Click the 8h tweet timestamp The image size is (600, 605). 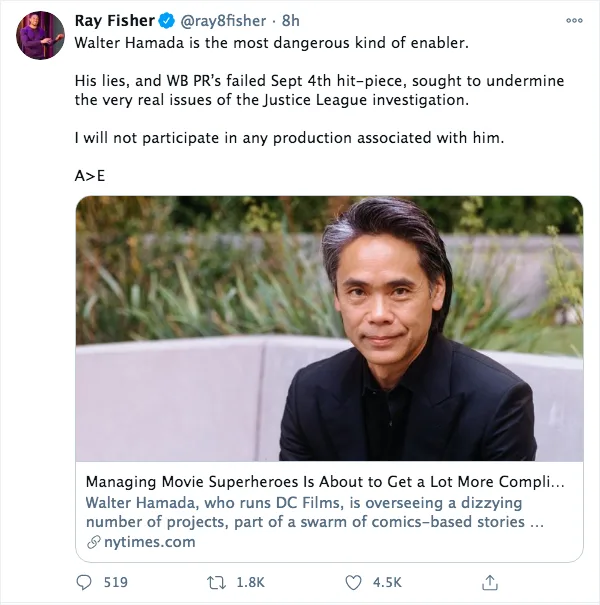tap(291, 21)
